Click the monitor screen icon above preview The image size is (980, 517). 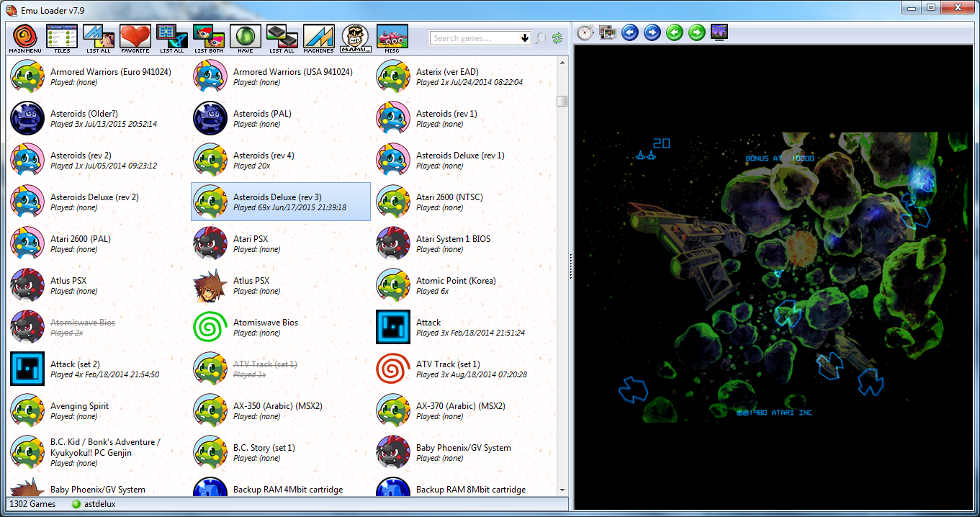point(719,32)
